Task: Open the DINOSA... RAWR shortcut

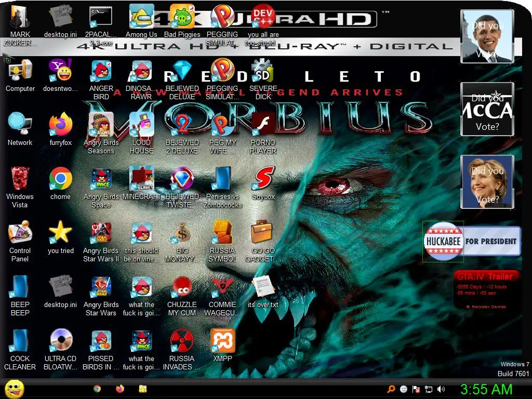Action: coord(141,79)
